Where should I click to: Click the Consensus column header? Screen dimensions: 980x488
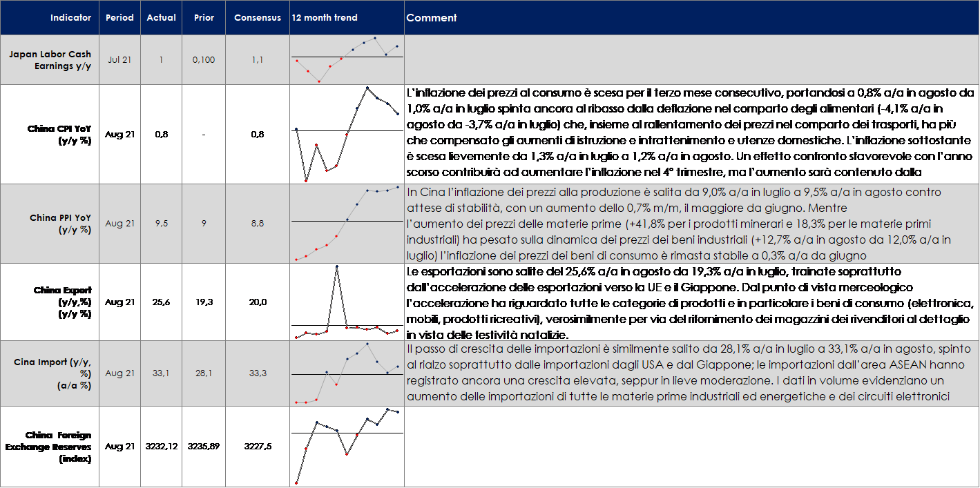click(x=256, y=17)
